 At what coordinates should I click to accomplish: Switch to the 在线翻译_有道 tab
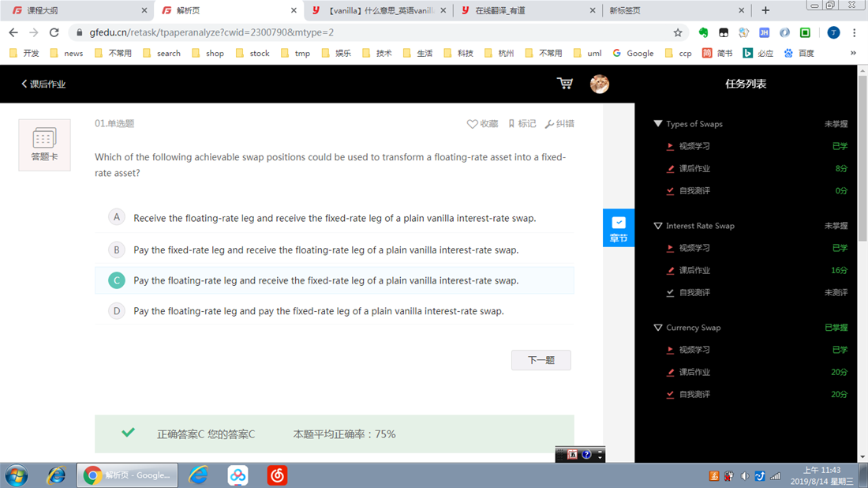click(527, 10)
